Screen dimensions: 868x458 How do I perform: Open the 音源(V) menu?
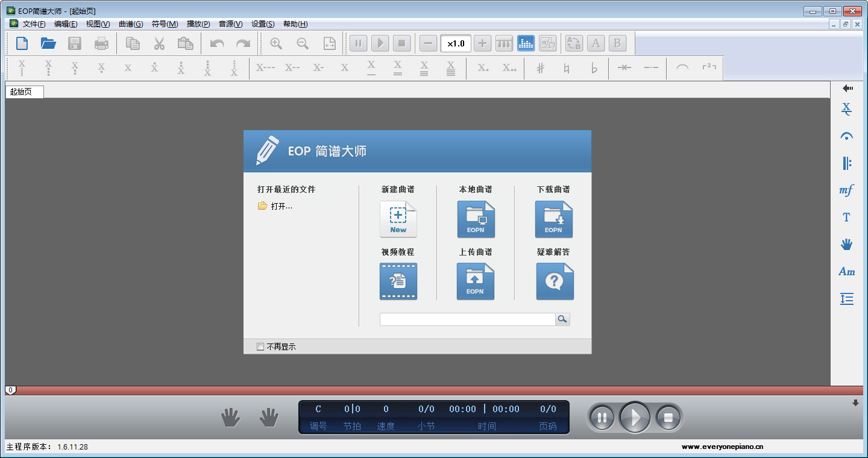230,24
